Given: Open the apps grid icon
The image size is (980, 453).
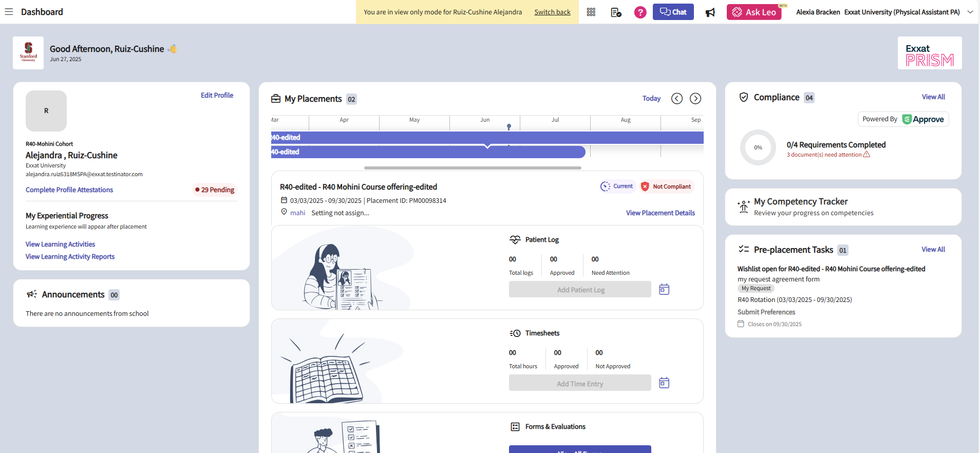Looking at the screenshot, I should pyautogui.click(x=591, y=12).
